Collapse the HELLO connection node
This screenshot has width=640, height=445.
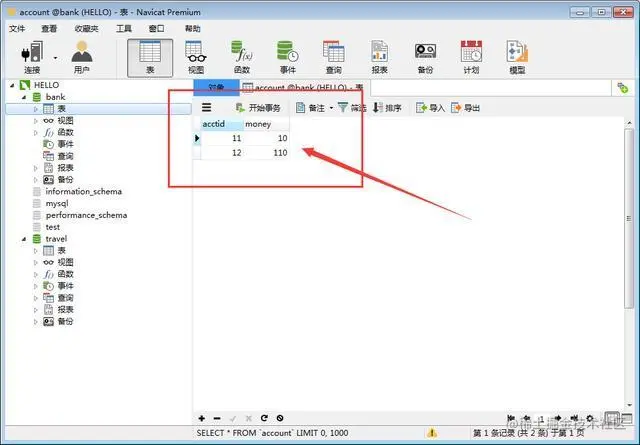pos(12,85)
